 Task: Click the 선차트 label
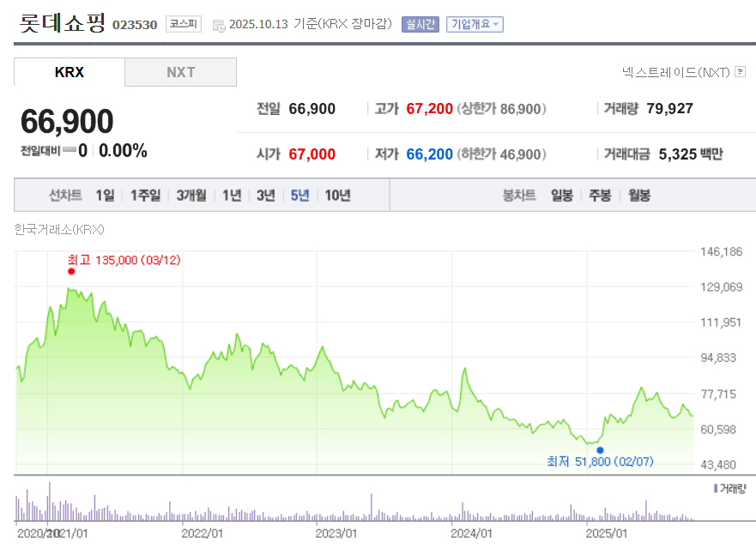tap(65, 196)
